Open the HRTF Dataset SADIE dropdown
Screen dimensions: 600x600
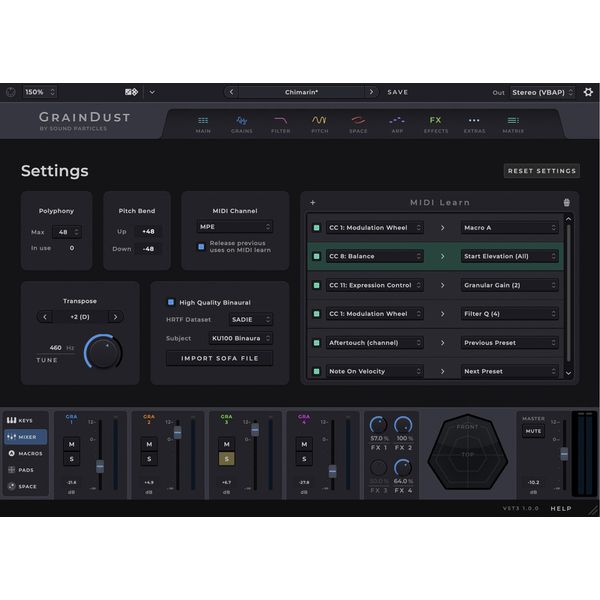click(x=251, y=319)
